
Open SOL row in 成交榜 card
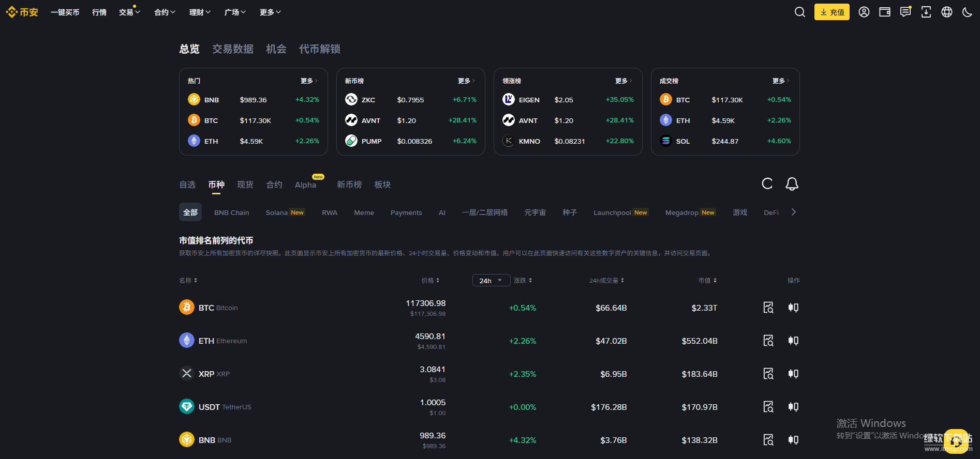tap(725, 141)
